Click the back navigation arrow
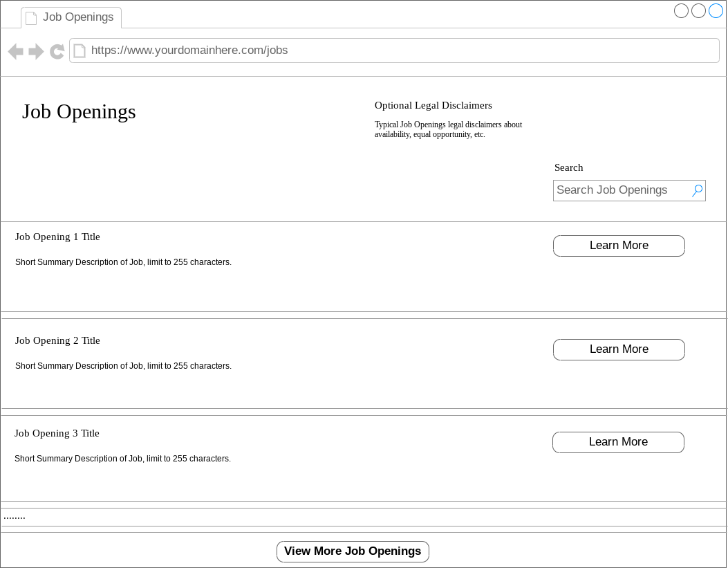The height and width of the screenshot is (568, 728). coord(15,51)
